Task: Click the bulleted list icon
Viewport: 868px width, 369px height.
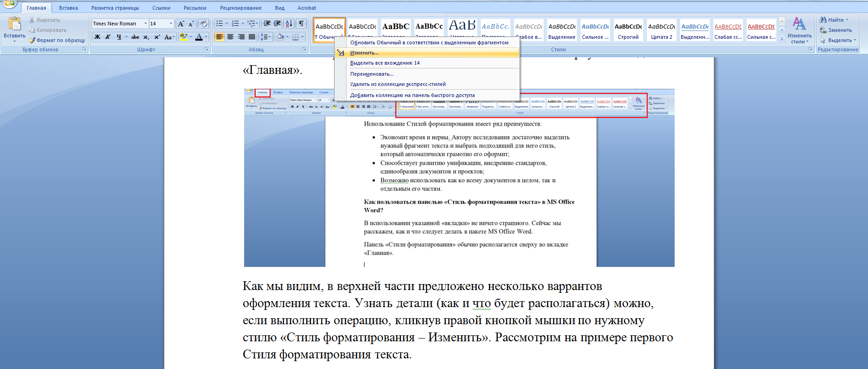Action: point(220,24)
